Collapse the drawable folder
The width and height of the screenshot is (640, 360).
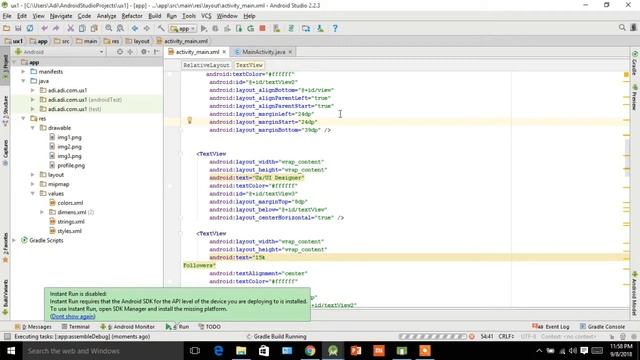tap(33, 128)
